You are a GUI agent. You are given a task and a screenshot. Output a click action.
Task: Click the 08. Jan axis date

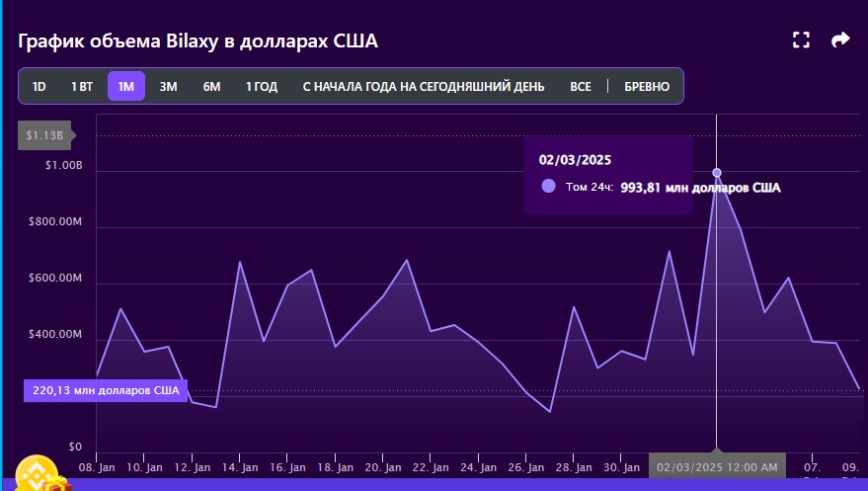[97, 467]
